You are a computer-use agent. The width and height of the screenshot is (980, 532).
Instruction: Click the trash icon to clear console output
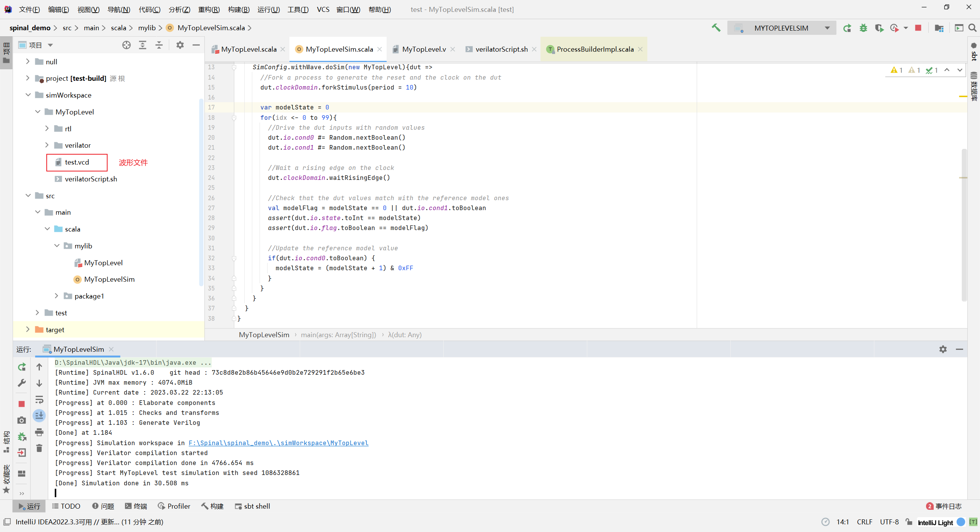pos(39,448)
